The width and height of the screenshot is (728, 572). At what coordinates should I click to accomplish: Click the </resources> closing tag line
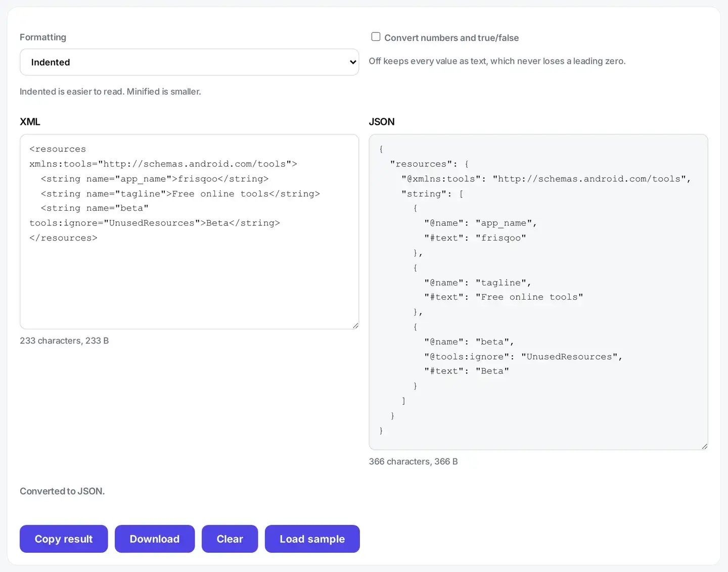tap(63, 238)
